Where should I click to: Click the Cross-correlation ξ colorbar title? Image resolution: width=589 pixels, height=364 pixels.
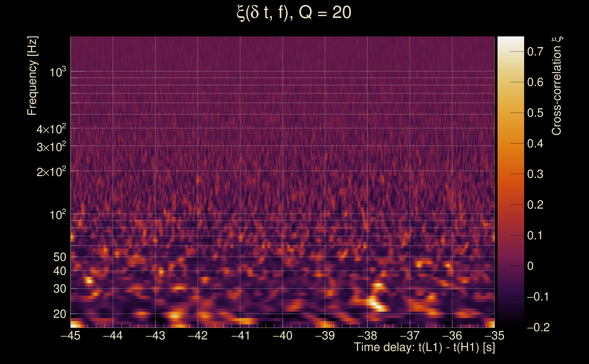click(557, 86)
